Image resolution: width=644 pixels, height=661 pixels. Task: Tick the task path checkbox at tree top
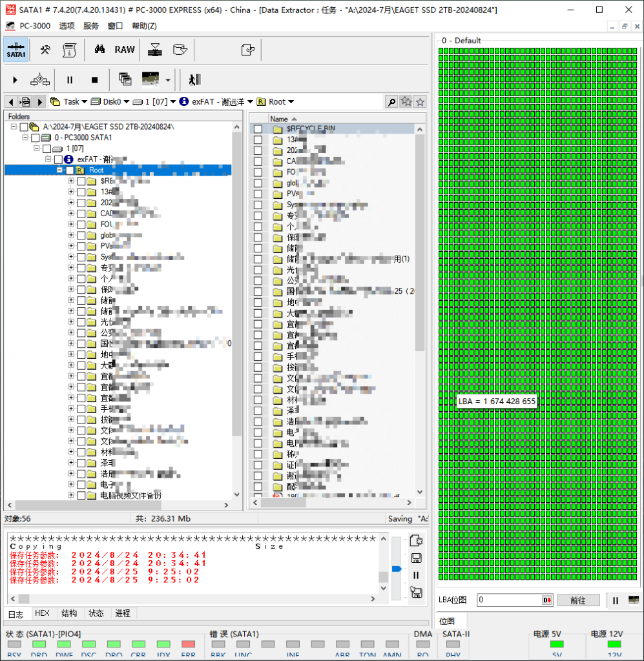point(24,127)
